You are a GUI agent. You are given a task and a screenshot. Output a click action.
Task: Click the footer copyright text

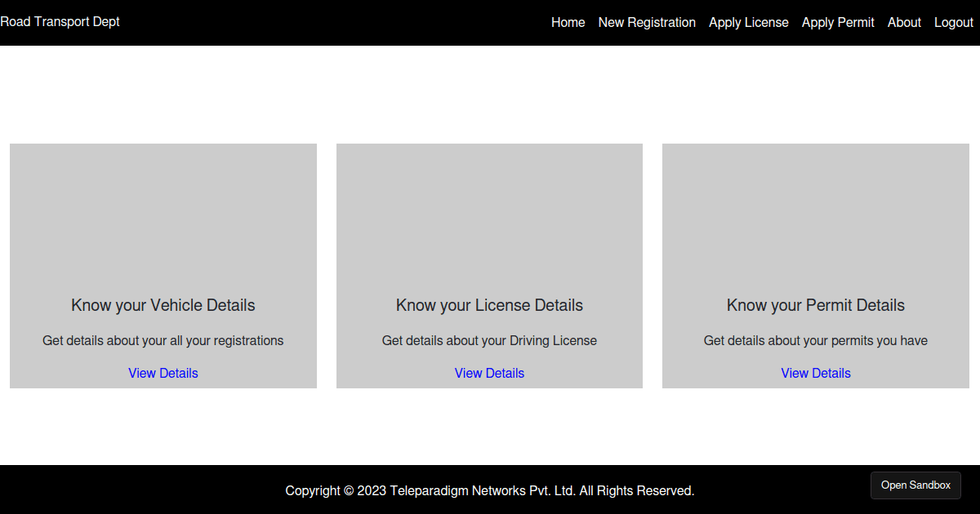(489, 490)
